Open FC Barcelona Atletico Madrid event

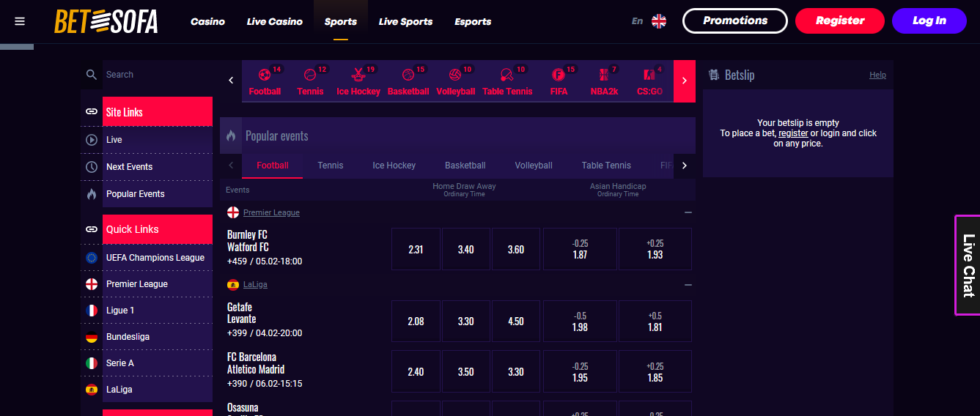(256, 363)
